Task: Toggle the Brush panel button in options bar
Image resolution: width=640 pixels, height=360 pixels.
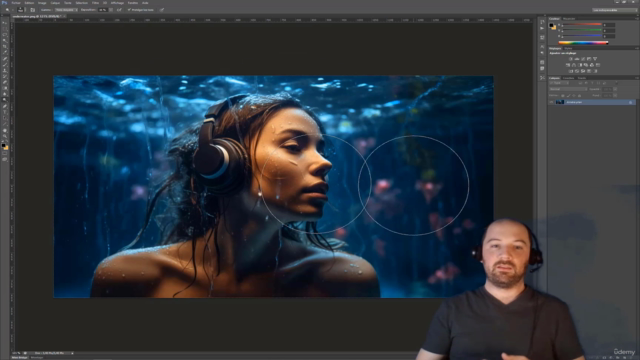Action: click(33, 10)
